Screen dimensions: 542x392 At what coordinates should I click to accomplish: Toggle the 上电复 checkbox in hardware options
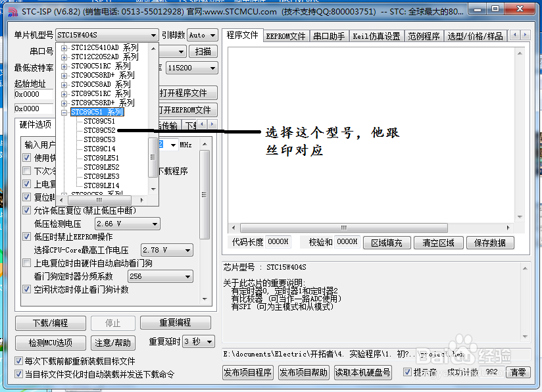pos(26,184)
